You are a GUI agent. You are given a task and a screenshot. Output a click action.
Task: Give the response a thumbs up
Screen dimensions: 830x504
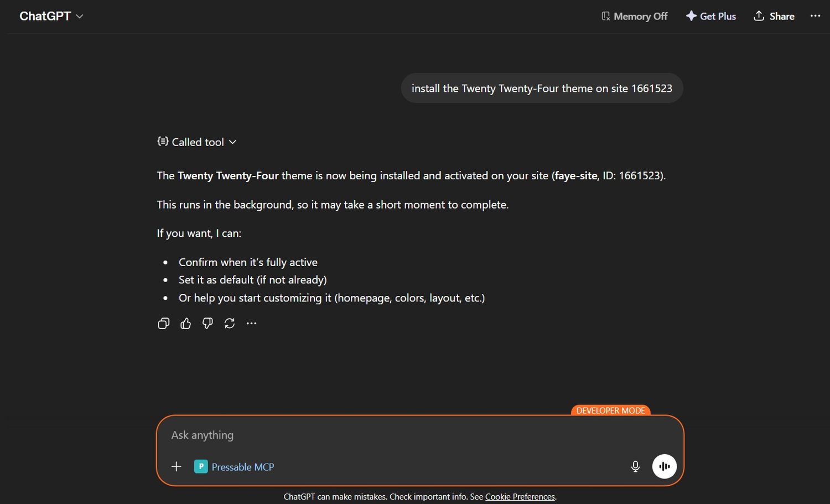pyautogui.click(x=185, y=323)
